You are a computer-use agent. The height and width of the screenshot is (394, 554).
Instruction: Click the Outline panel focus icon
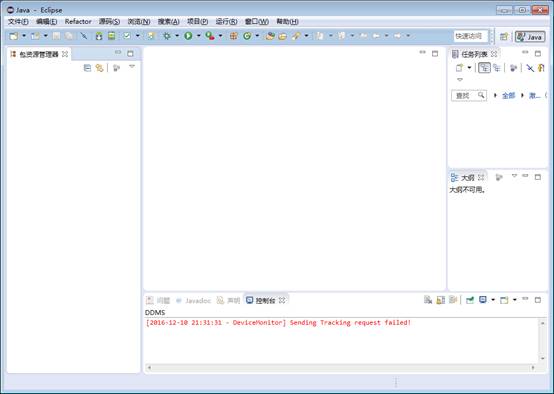499,177
